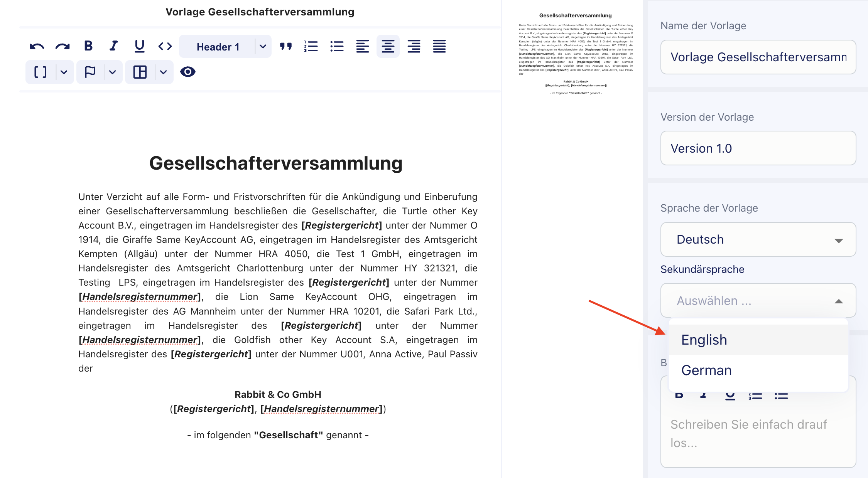This screenshot has width=868, height=478.
Task: Click the first [Registergericht] placeholder in paragraph
Action: (x=341, y=226)
